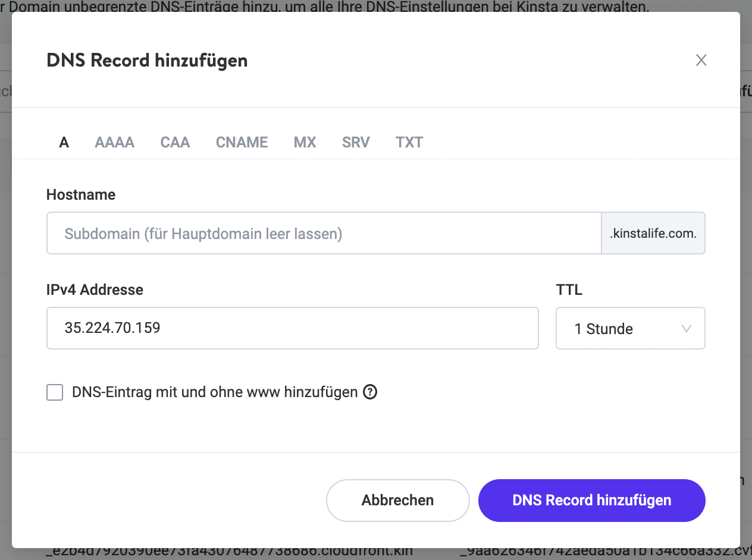752x560 pixels.
Task: Open the SRV record tab
Action: [x=356, y=142]
